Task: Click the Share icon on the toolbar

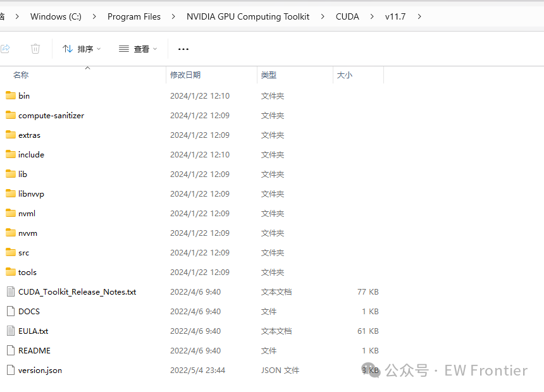Action: pos(6,49)
